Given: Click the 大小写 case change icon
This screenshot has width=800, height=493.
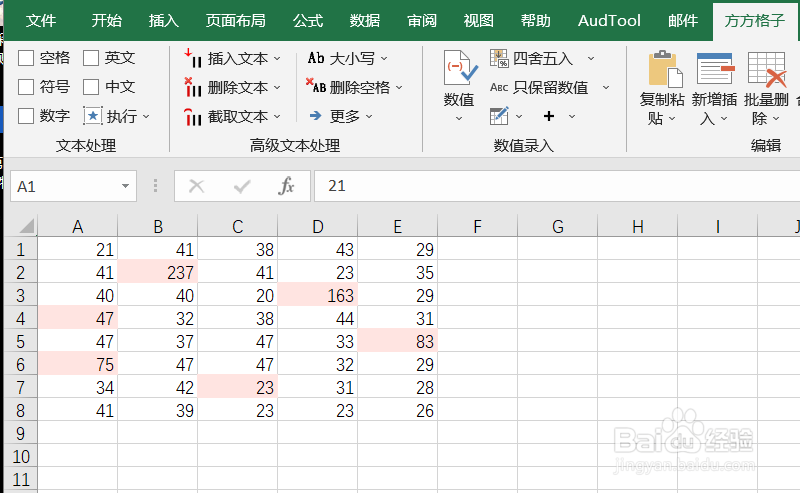Looking at the screenshot, I should tap(316, 58).
